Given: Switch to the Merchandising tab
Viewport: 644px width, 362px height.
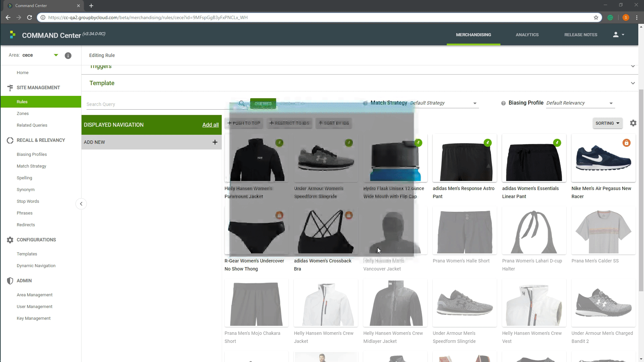Looking at the screenshot, I should [473, 35].
